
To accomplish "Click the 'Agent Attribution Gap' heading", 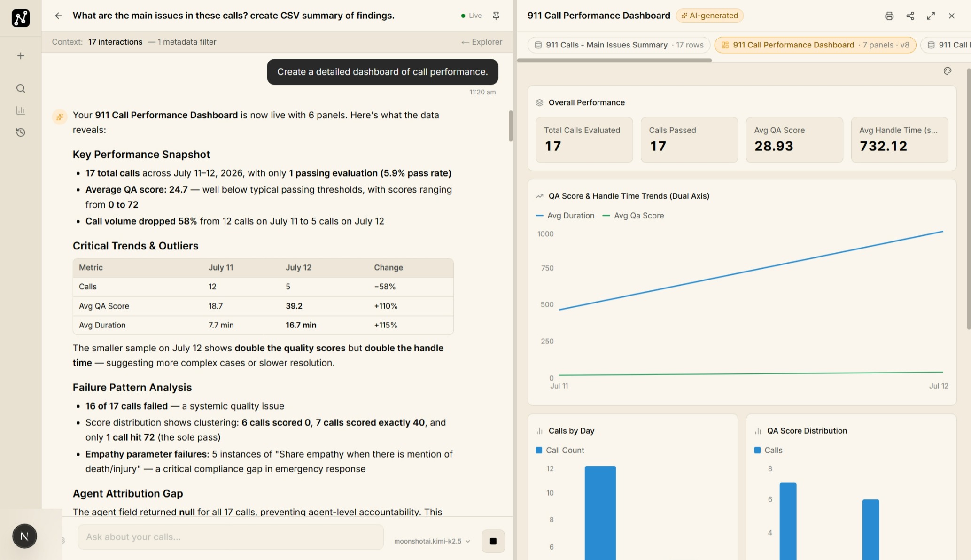I will (x=128, y=493).
